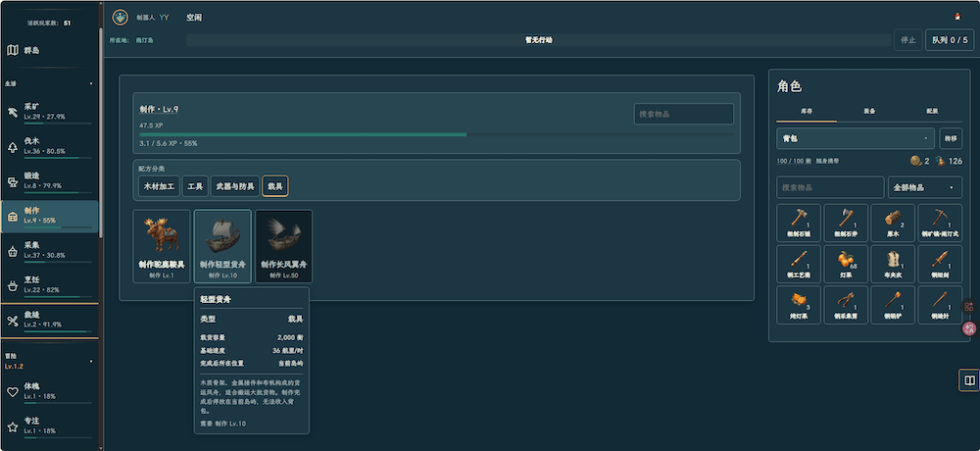Switch to the 装备 tab
Image resolution: width=980 pixels, height=451 pixels.
[868, 112]
